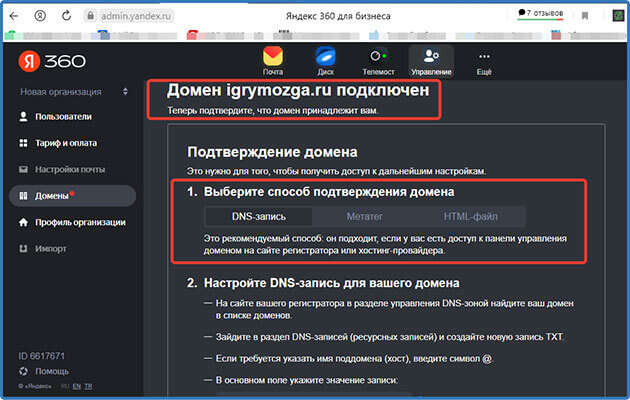
Task: Open the Yandex home icon in the toolbar
Action: [40, 16]
